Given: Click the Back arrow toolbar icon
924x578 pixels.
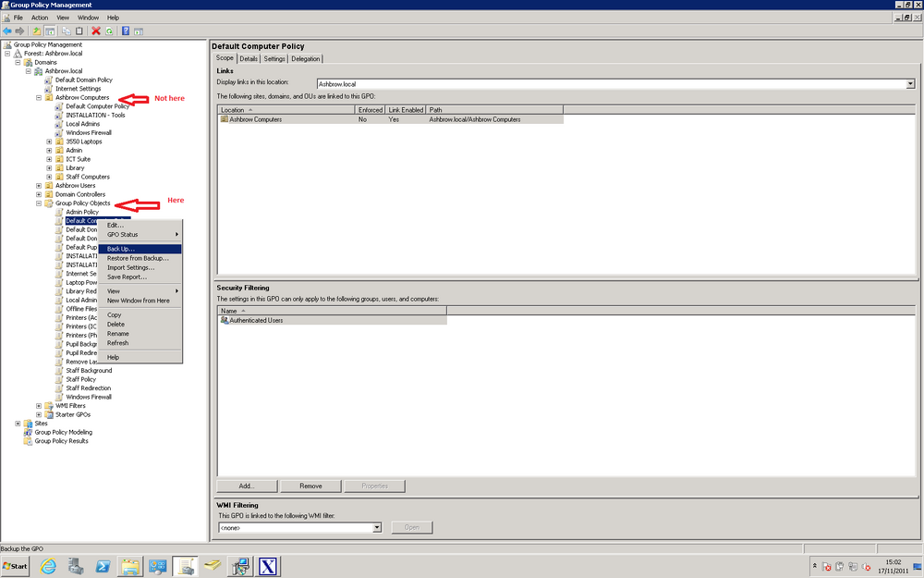Looking at the screenshot, I should click(7, 31).
